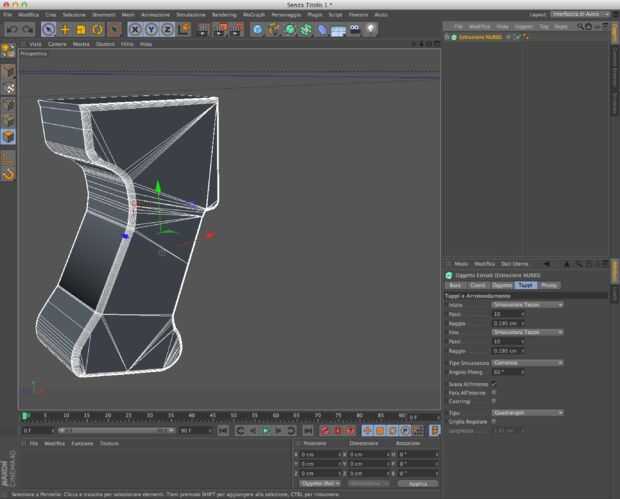
Task: Toggle the Scafo All'Interno checkbox
Action: (494, 383)
